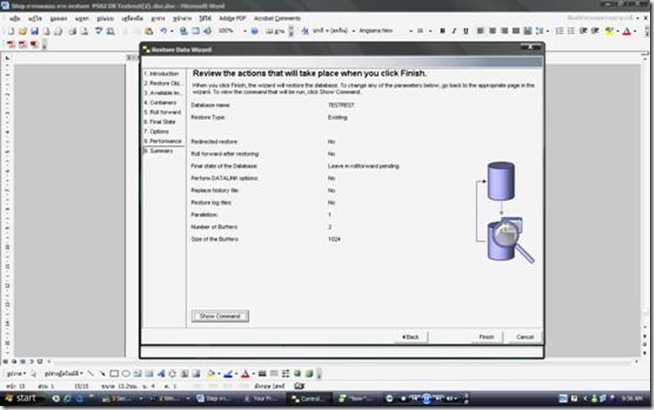654x410 pixels.
Task: Select Oval shape in Drawing toolbar
Action: 126,373
